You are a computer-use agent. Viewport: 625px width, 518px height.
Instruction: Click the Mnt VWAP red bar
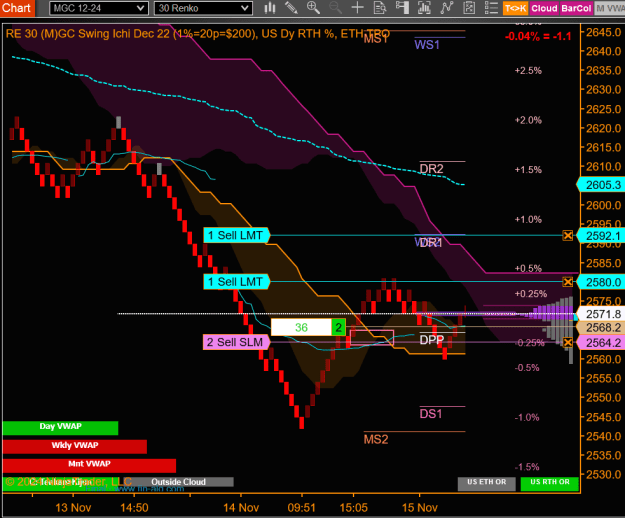coord(89,465)
